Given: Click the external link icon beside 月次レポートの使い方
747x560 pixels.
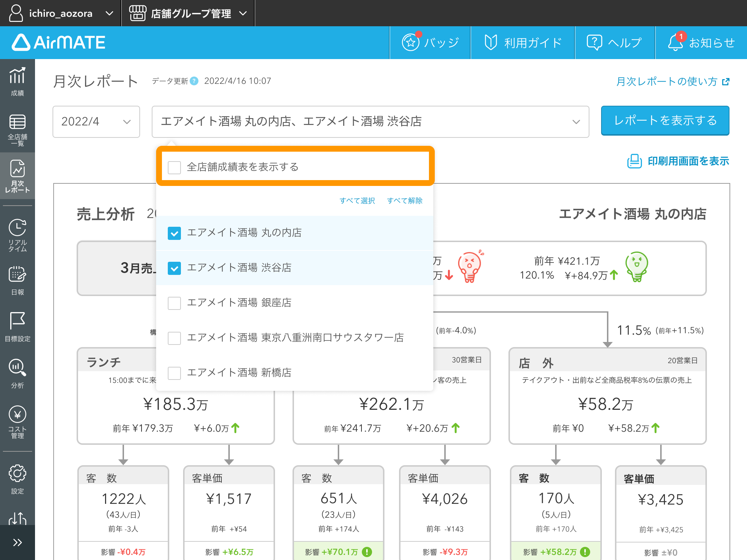Looking at the screenshot, I should tap(726, 82).
